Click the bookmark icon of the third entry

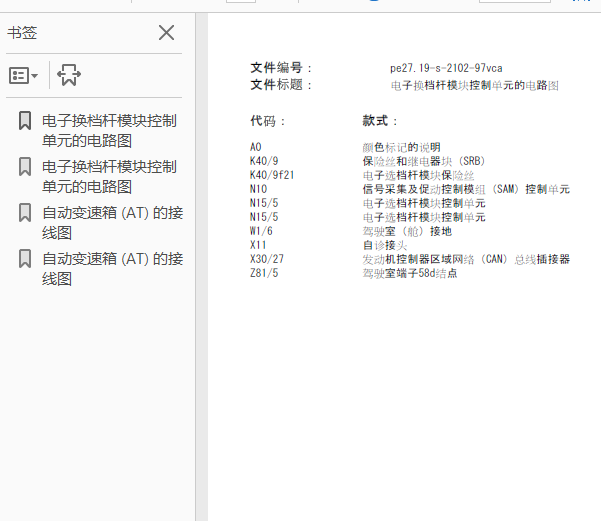click(25, 213)
